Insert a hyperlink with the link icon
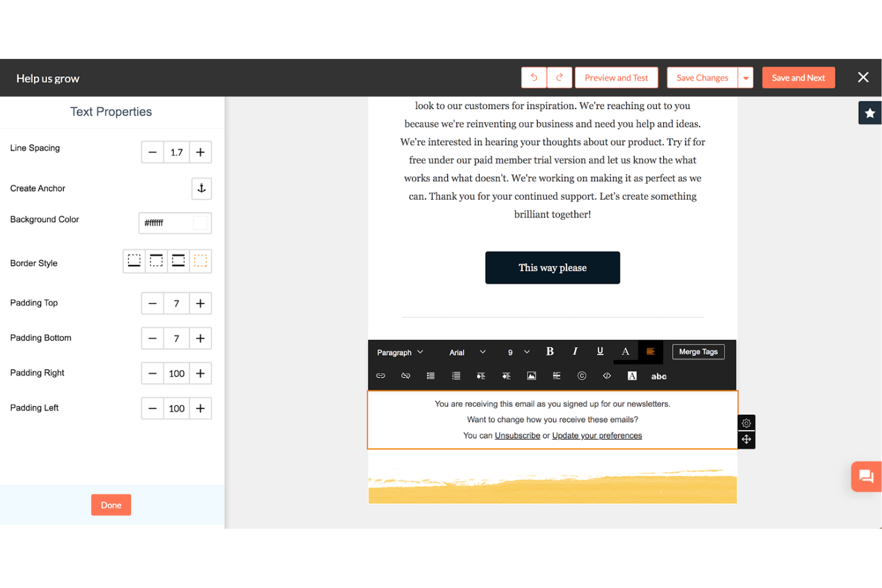882x588 pixels. tap(381, 376)
